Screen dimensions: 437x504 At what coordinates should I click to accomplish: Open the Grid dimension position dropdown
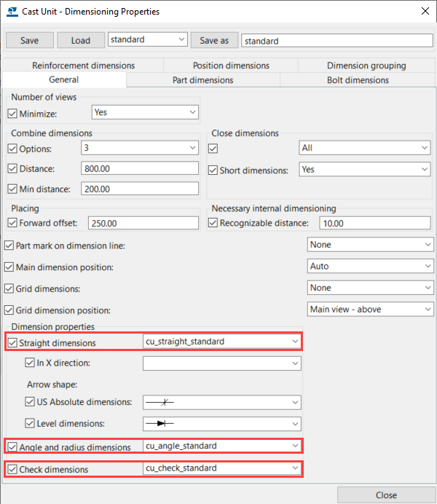point(371,310)
